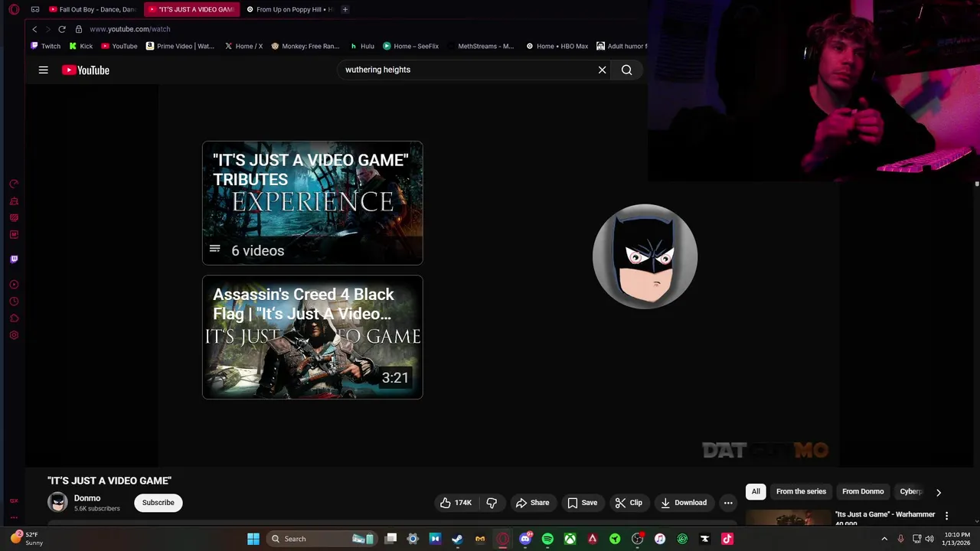
Task: Open the clock showing 10:10 PM
Action: click(x=957, y=539)
